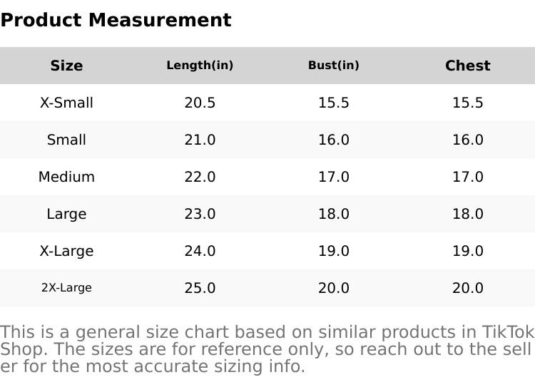Click the X-Small size row label
The width and height of the screenshot is (535, 392).
coord(66,103)
